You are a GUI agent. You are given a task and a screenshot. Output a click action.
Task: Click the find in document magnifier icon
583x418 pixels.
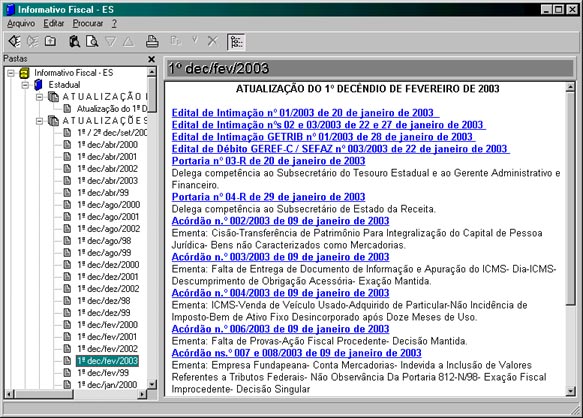92,41
